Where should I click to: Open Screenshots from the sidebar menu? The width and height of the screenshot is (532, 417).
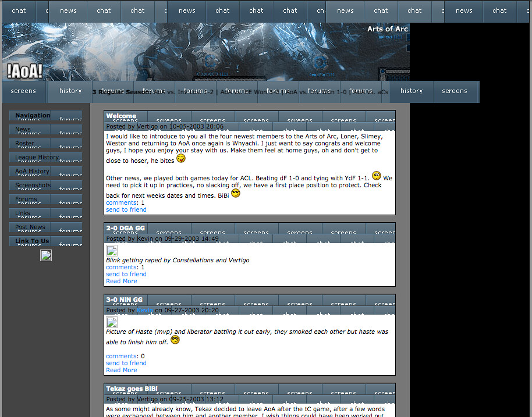[x=33, y=185]
